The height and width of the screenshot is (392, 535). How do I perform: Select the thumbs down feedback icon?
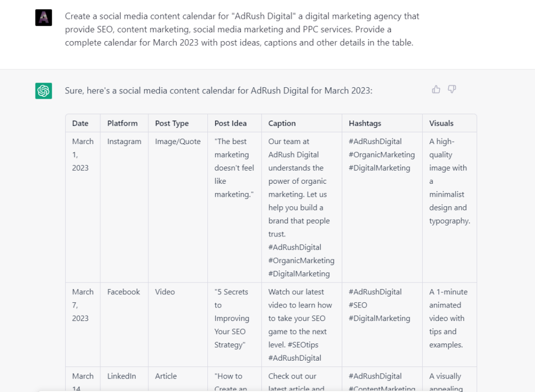pyautogui.click(x=451, y=89)
